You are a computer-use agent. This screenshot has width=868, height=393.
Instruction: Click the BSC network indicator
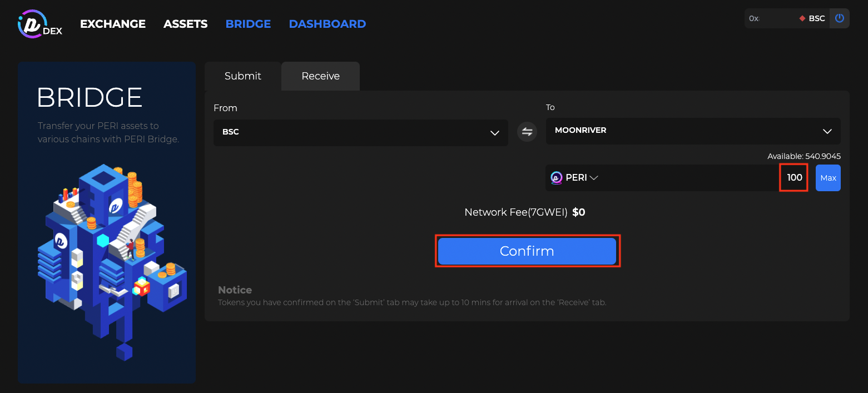[x=812, y=18]
